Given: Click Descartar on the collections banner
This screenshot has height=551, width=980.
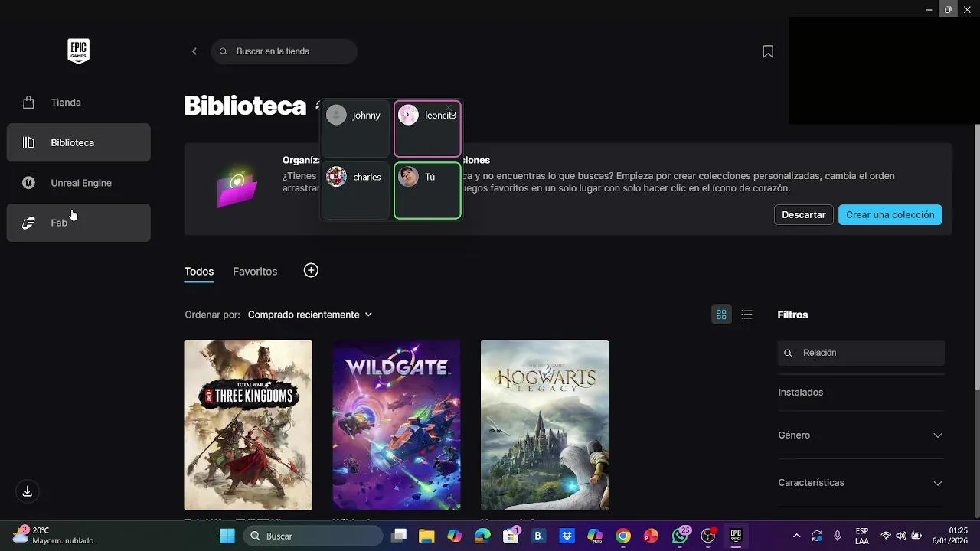Looking at the screenshot, I should coord(804,215).
